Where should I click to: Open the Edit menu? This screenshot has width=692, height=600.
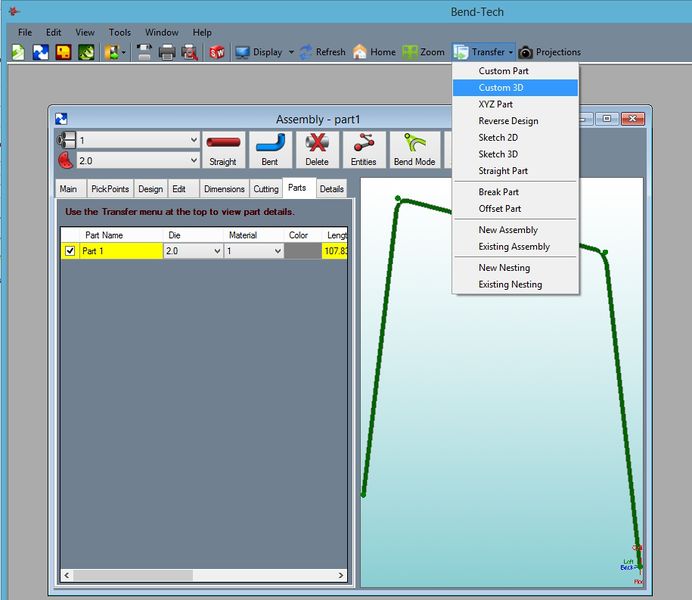point(53,32)
